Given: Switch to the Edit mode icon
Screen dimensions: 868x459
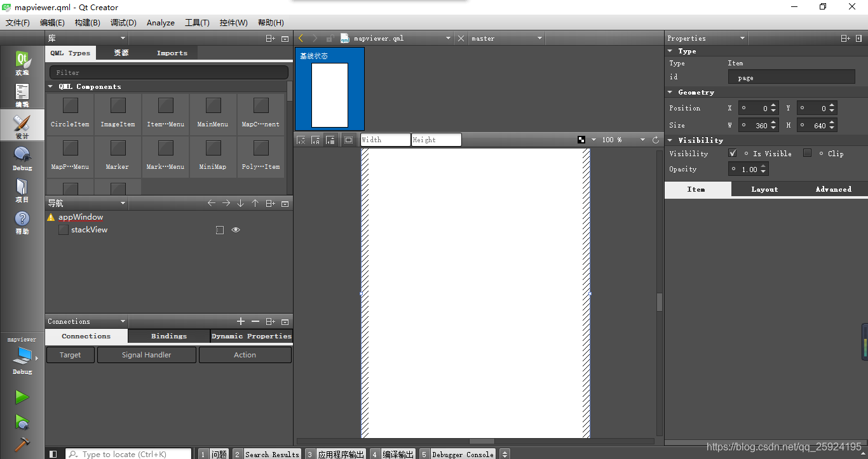Looking at the screenshot, I should [22, 95].
